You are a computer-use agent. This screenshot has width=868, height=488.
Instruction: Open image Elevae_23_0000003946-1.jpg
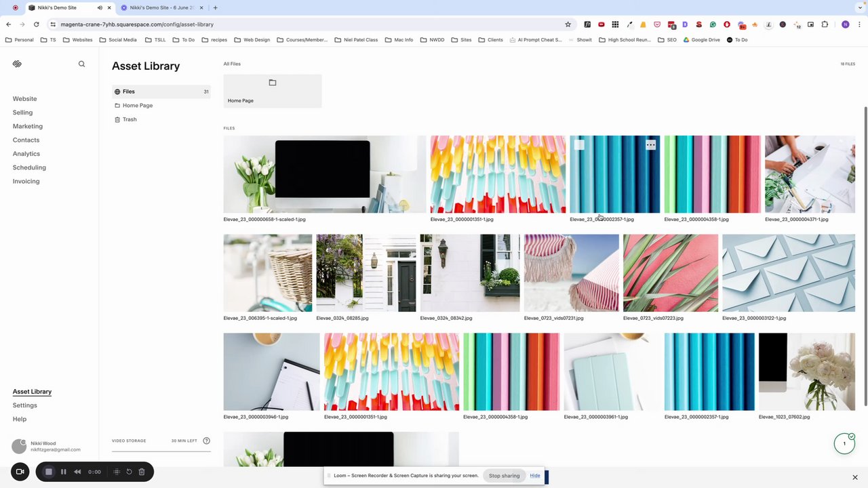point(272,372)
